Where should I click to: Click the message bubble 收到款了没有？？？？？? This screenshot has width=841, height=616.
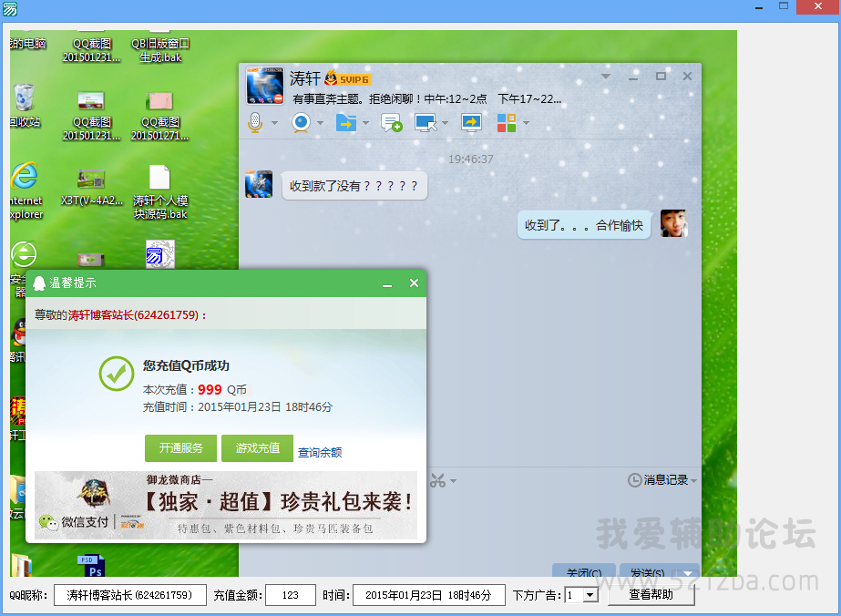pyautogui.click(x=354, y=186)
